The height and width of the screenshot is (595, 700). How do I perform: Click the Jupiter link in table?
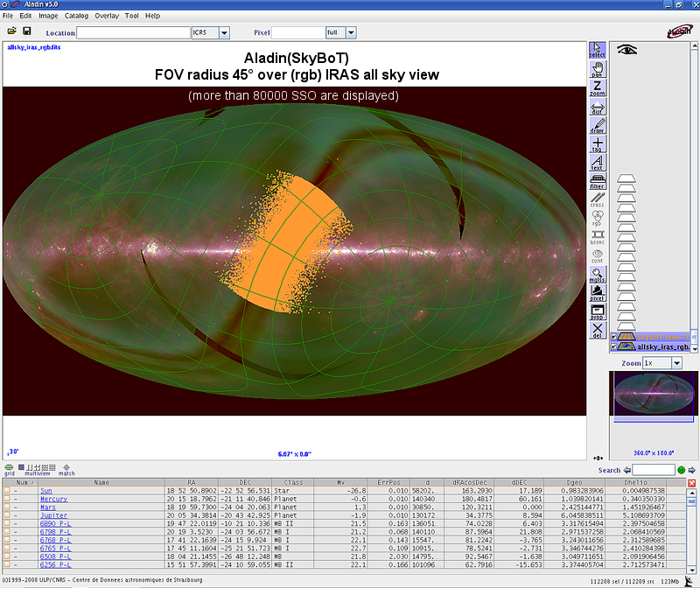coord(52,515)
